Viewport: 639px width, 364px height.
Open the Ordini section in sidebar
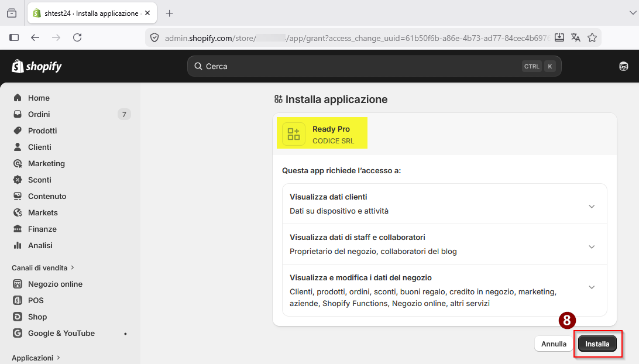click(x=39, y=114)
